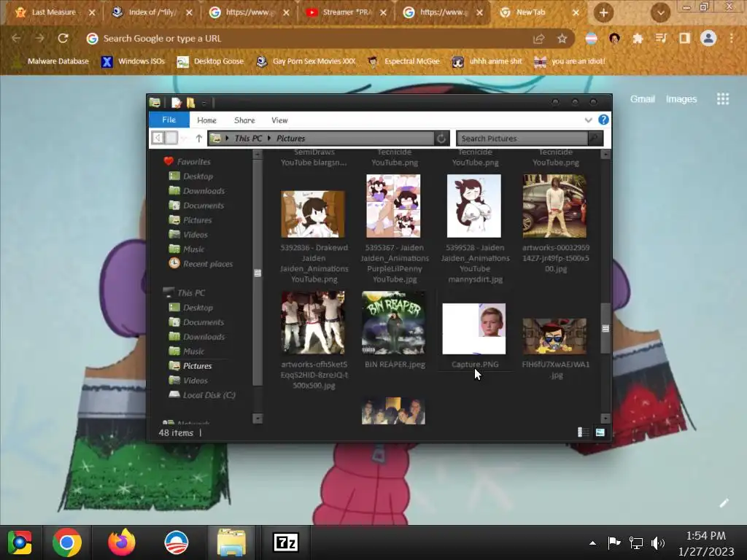Open Chrome three-dot menu
The height and width of the screenshot is (560, 747).
[x=732, y=39]
